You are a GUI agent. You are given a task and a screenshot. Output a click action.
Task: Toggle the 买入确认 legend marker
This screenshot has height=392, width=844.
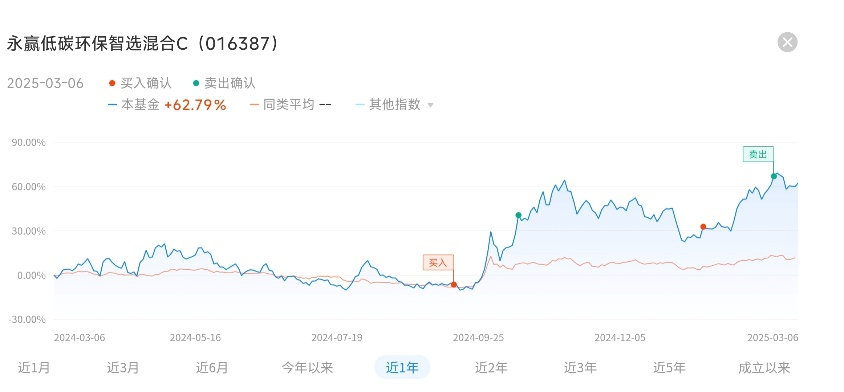click(140, 83)
